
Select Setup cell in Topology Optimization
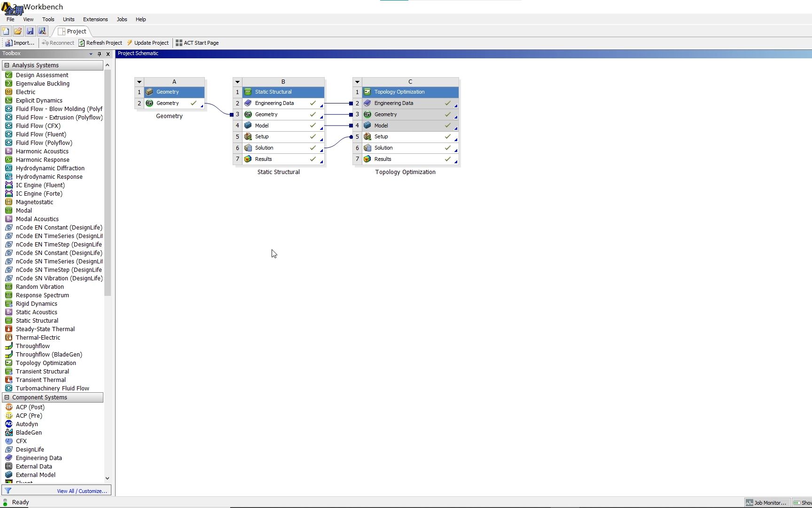pyautogui.click(x=410, y=136)
